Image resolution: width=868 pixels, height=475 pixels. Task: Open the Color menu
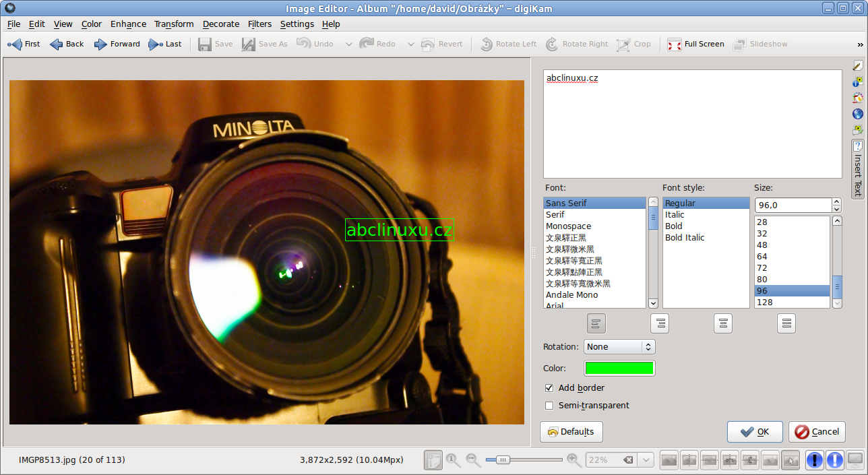[92, 24]
